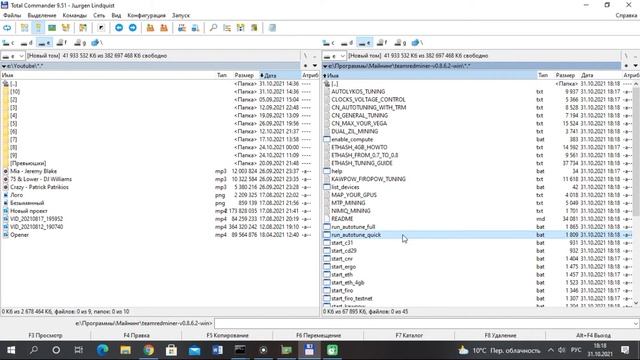Go back with the blue left arrow
Image resolution: width=640 pixels, height=360 pixels.
tap(119, 28)
